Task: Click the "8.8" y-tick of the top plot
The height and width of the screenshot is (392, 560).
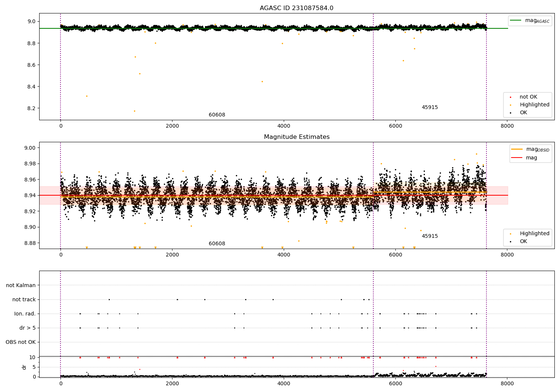Action: pos(31,43)
